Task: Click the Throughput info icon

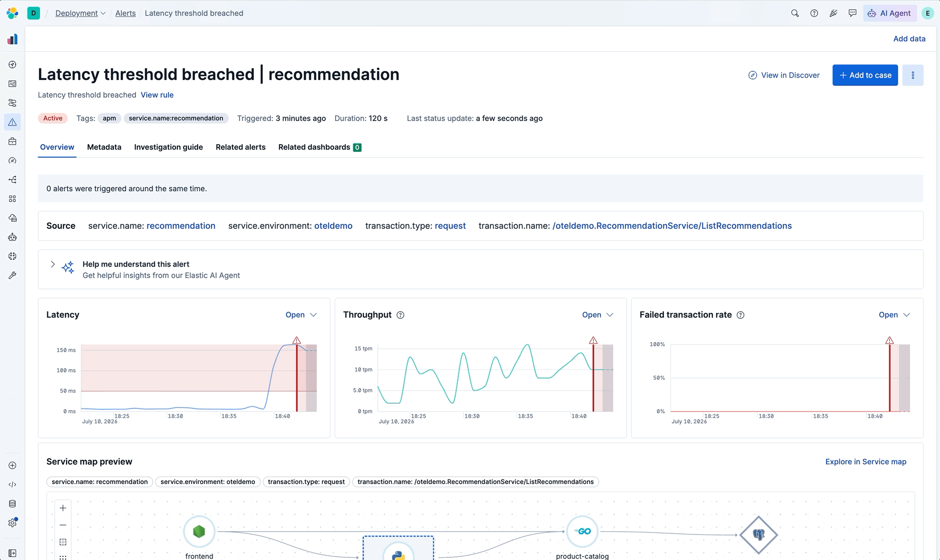Action: 400,315
